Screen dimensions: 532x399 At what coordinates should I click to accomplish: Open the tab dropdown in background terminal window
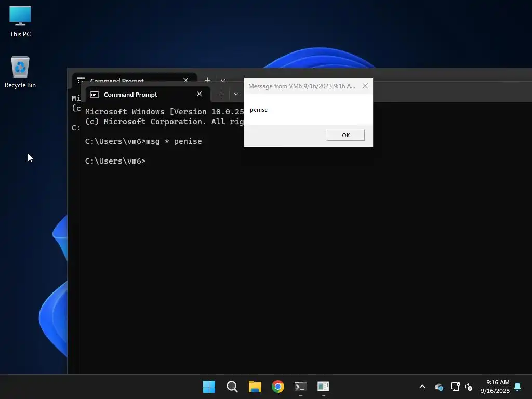[x=222, y=81]
